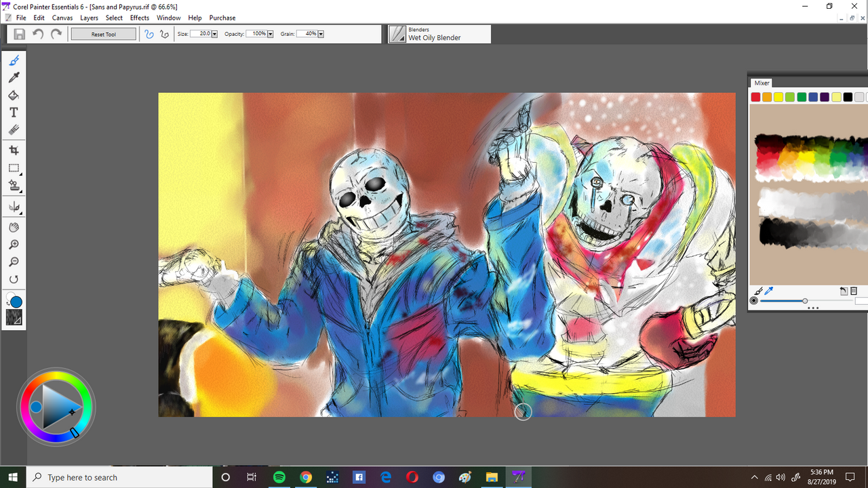The width and height of the screenshot is (868, 488).
Task: Click the taskbar volume speaker icon
Action: click(x=781, y=477)
